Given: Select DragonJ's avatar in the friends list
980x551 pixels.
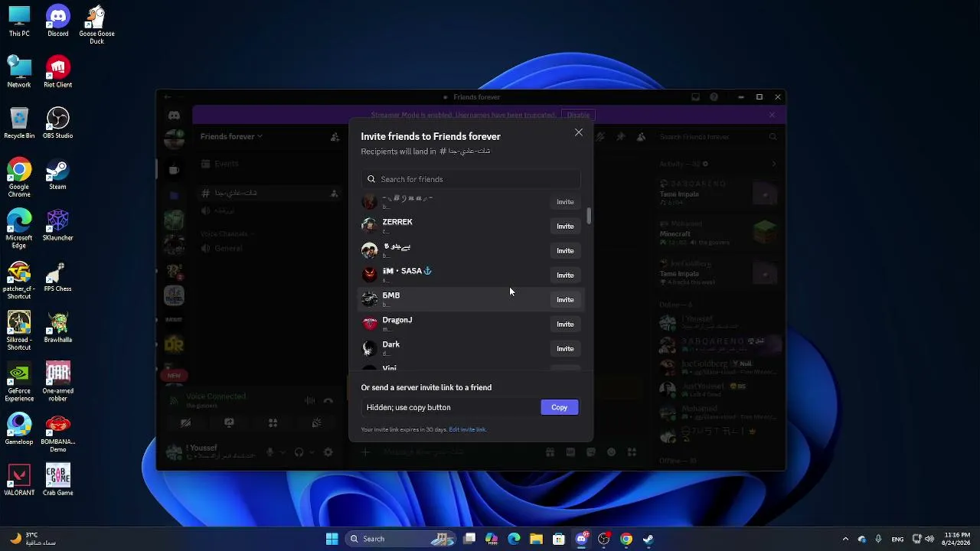Looking at the screenshot, I should click(x=370, y=324).
